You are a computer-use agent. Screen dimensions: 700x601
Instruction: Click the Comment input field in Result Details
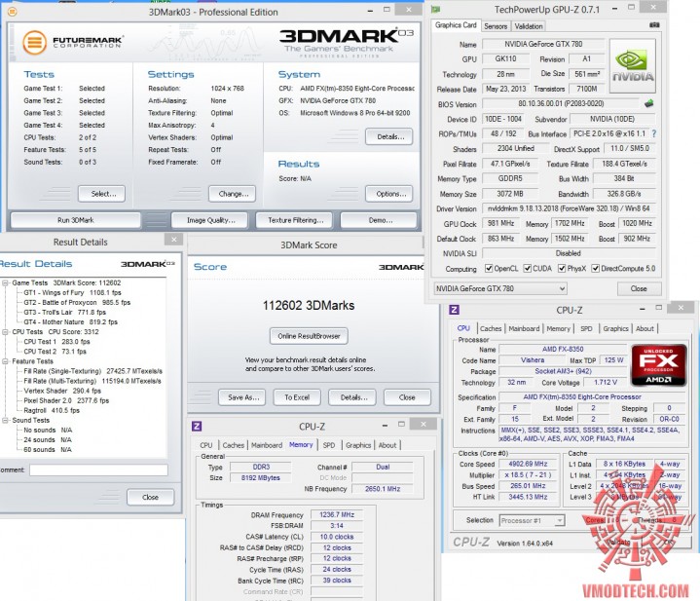click(x=98, y=470)
